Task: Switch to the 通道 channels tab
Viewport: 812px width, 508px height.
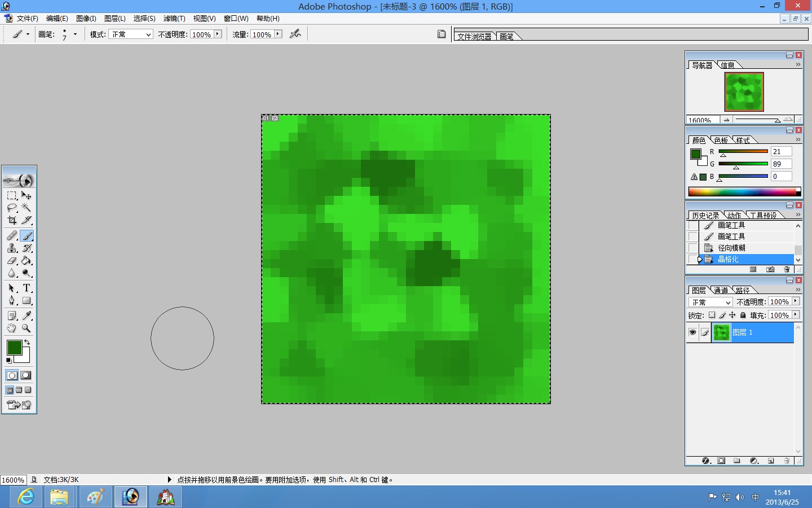Action: pos(721,290)
